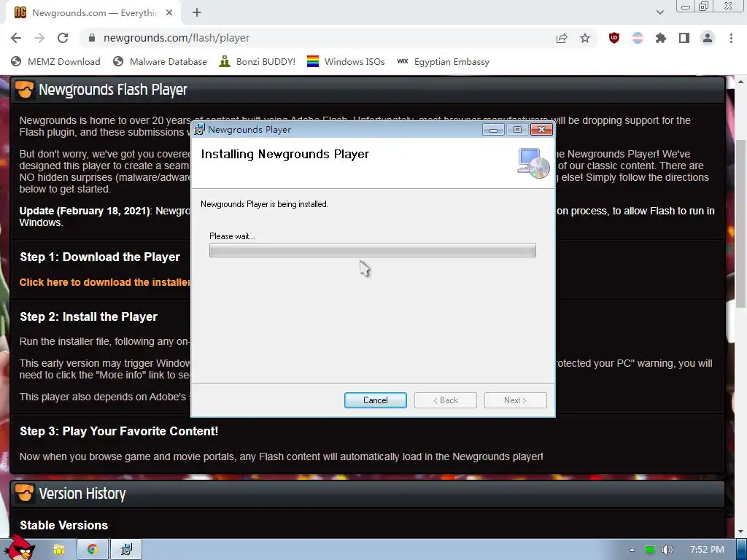Click the Show desktop strip beside the clock
Image resolution: width=747 pixels, height=560 pixels.
[742, 550]
